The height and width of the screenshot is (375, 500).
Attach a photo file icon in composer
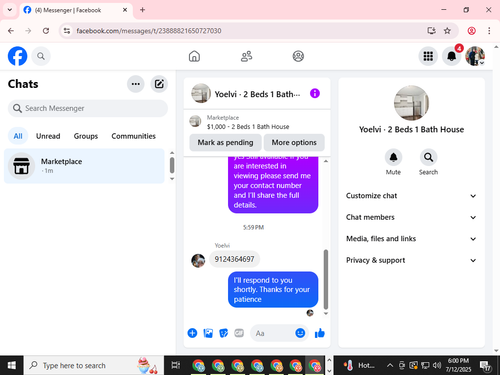coord(208,333)
